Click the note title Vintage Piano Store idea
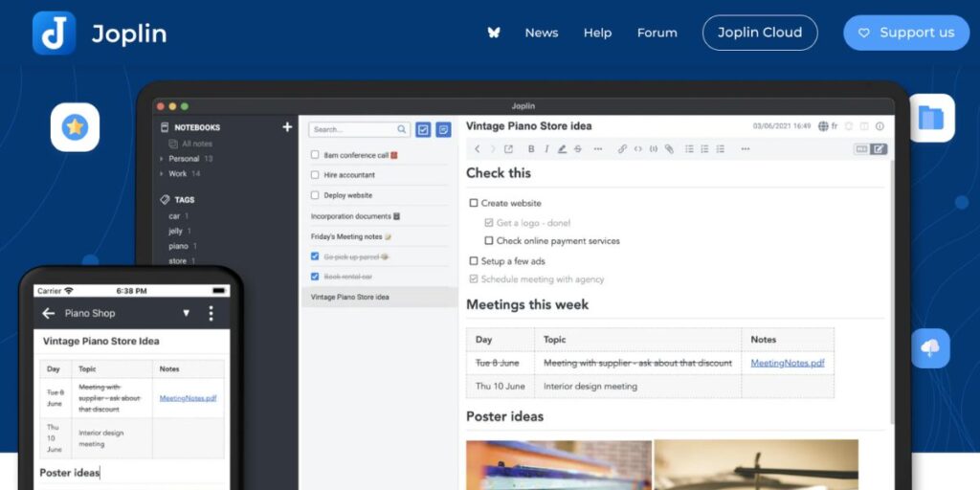Image resolution: width=980 pixels, height=490 pixels. (x=528, y=126)
